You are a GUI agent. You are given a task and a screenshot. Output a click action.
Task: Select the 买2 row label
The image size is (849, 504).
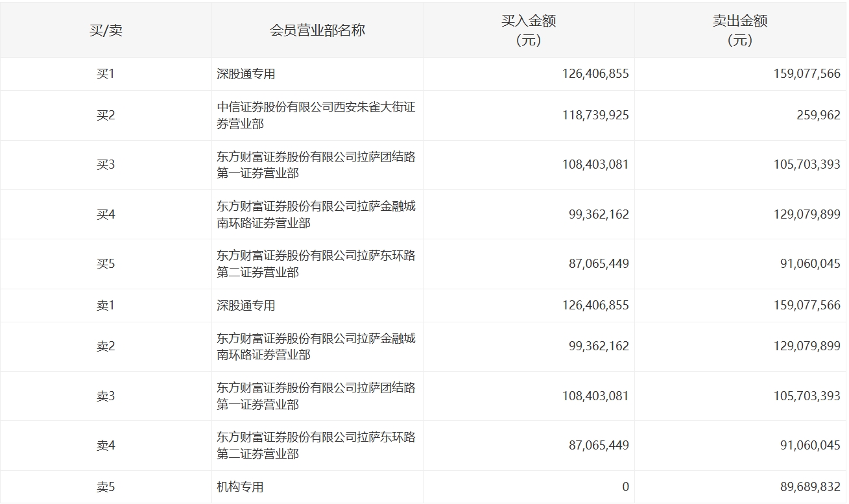coord(106,115)
